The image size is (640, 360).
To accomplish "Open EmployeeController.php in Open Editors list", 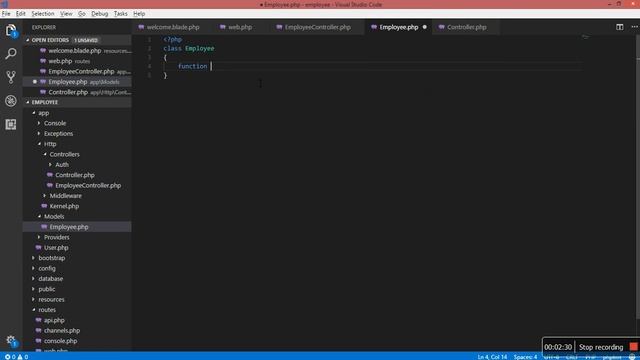I will 77,71.
